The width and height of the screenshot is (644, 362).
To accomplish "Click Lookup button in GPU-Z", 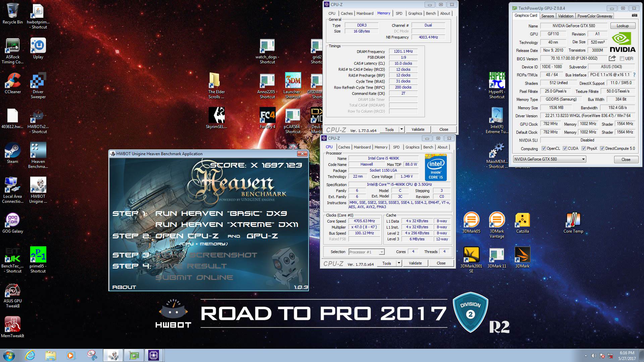I will (x=623, y=26).
